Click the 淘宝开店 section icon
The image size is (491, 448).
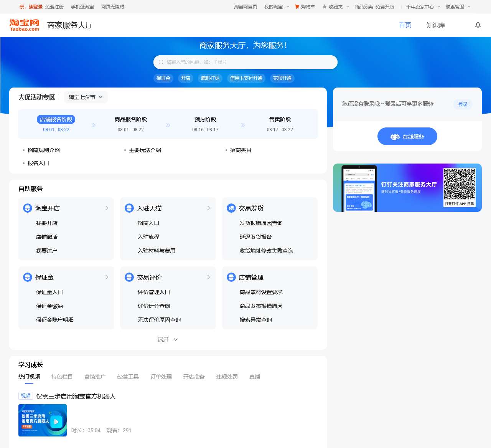click(28, 208)
